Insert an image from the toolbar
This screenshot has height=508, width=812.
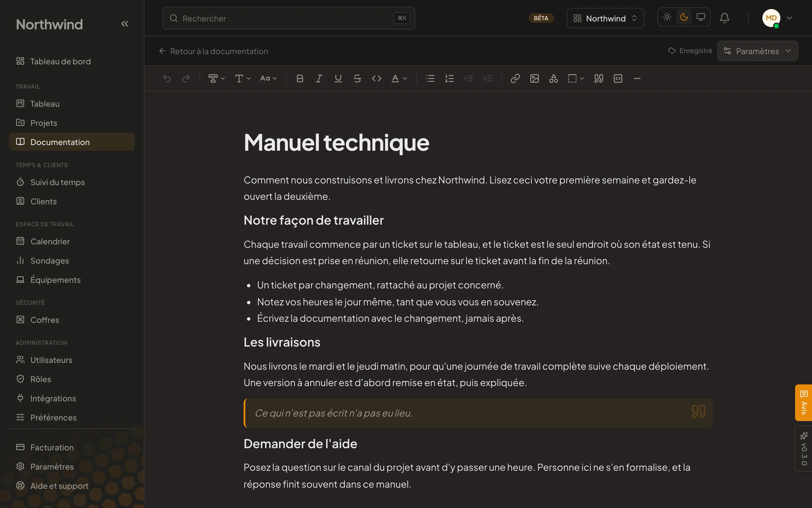coord(535,79)
